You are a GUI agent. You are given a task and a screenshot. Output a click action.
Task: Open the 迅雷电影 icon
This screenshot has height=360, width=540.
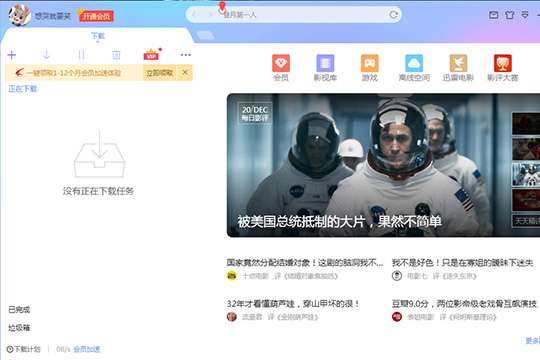pos(458,68)
